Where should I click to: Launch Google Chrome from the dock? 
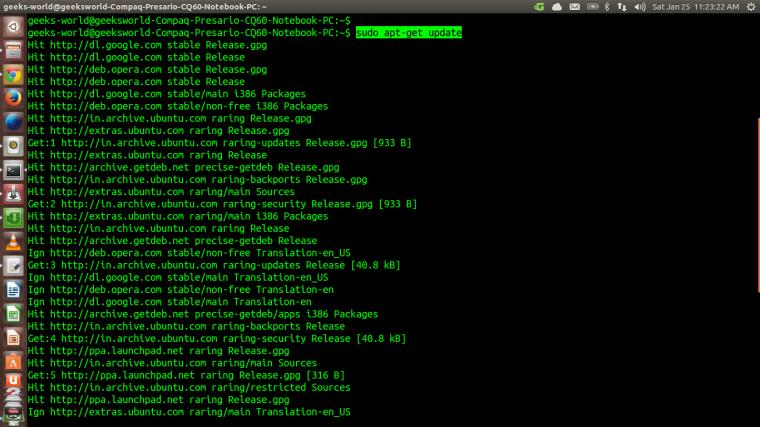pyautogui.click(x=13, y=75)
